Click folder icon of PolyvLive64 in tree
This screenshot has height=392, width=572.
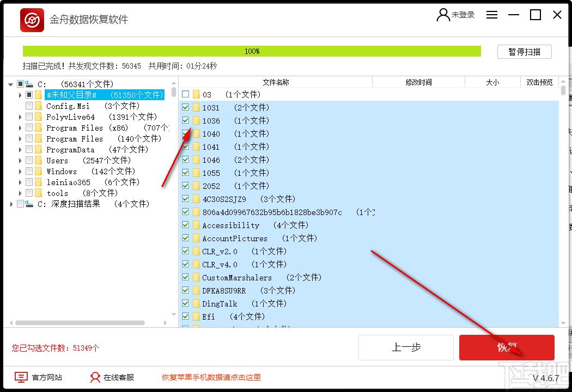tap(39, 117)
